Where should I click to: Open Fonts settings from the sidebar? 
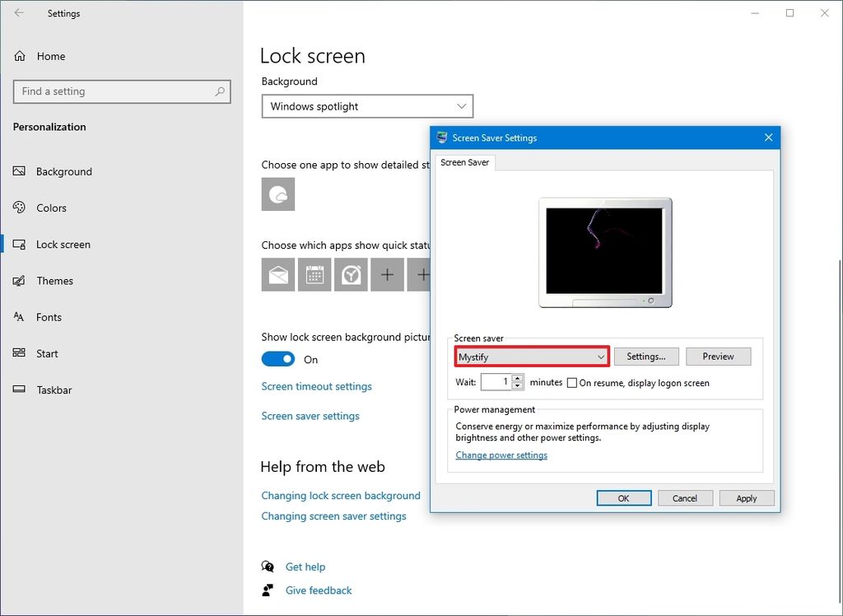point(49,317)
